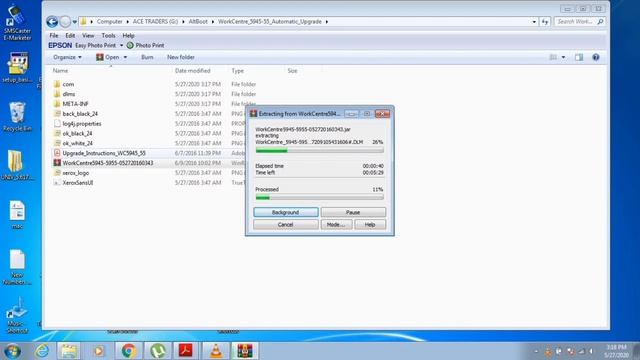Select the META-INF folder
The width and height of the screenshot is (640, 360).
75,104
